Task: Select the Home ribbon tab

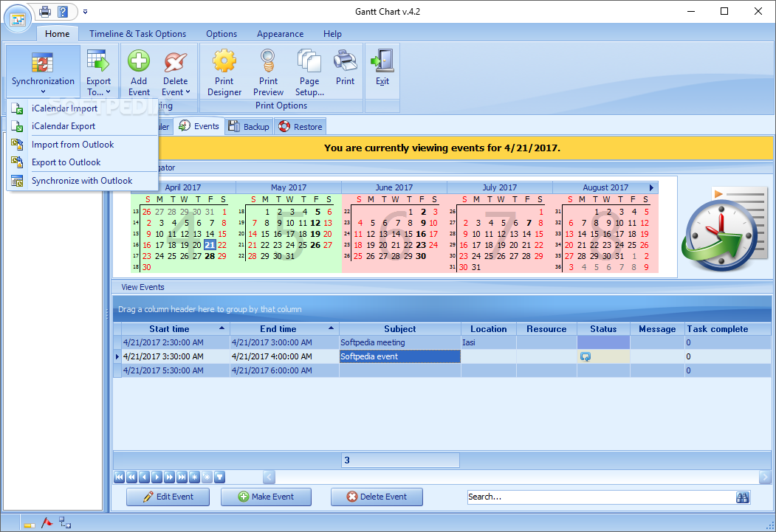Action: pos(58,34)
